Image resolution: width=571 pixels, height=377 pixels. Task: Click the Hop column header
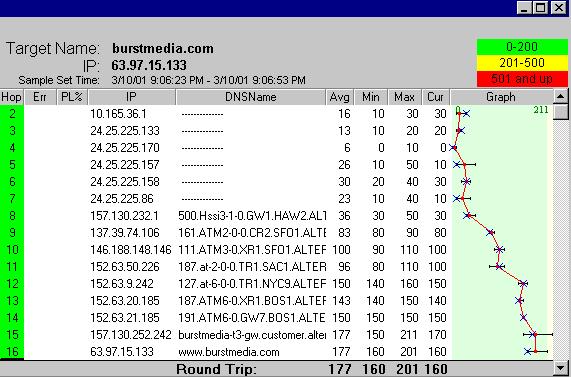(12, 97)
